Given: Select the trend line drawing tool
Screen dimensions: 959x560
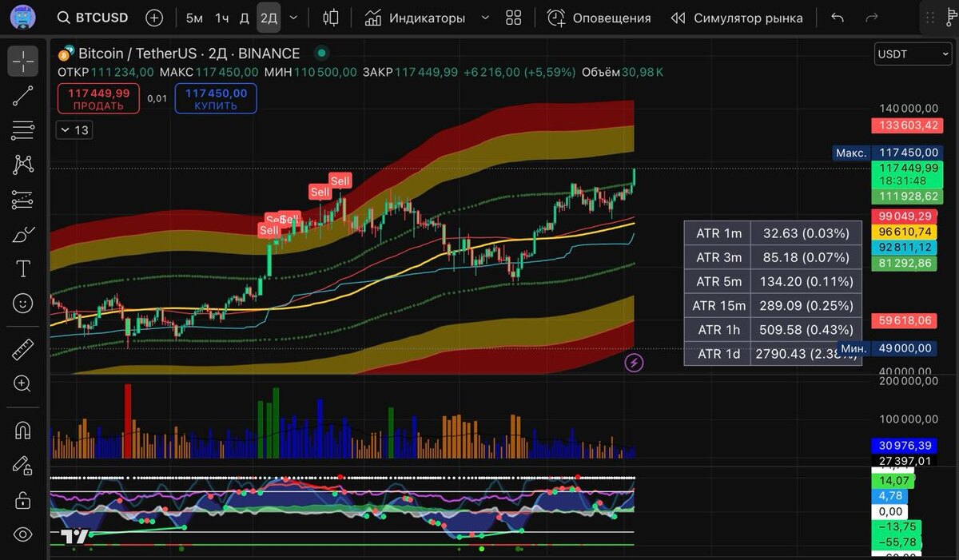Looking at the screenshot, I should coord(23,96).
